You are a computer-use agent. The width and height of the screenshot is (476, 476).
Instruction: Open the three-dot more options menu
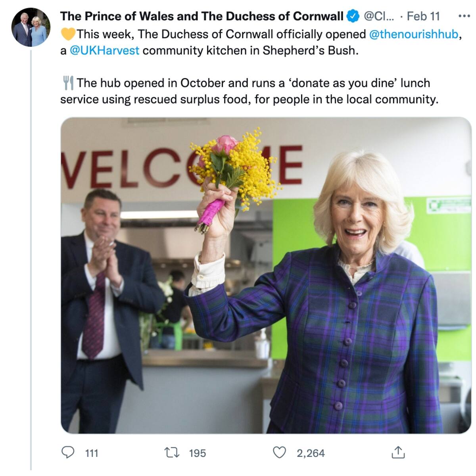[464, 16]
